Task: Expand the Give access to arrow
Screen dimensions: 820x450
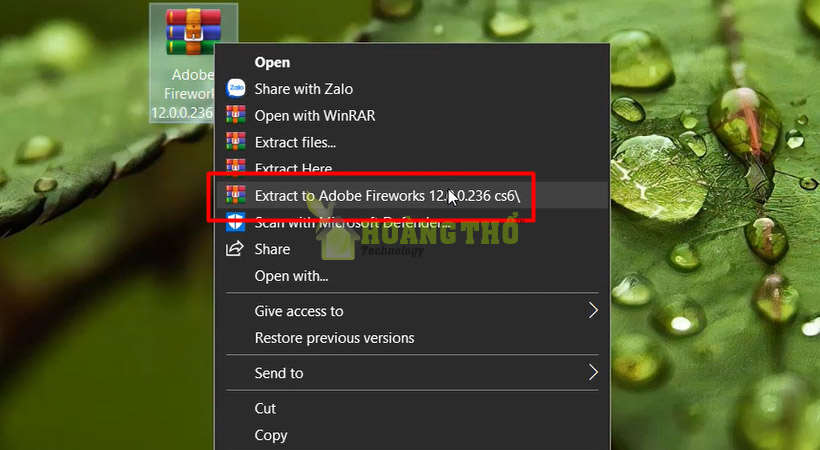Action: [593, 310]
